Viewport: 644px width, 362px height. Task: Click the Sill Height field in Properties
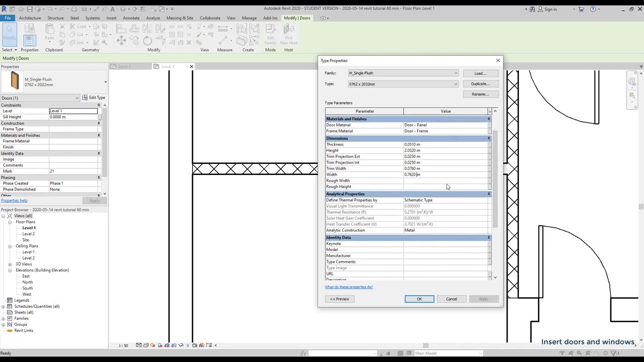tap(73, 117)
